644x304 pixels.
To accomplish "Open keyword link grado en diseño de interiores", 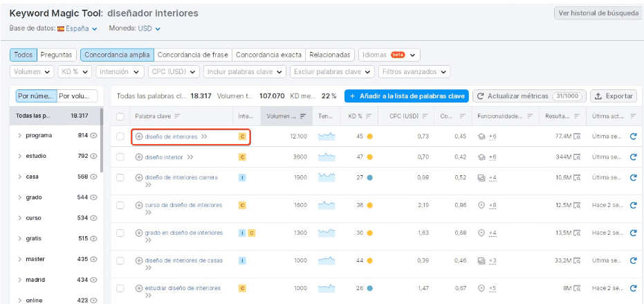I will 183,233.
